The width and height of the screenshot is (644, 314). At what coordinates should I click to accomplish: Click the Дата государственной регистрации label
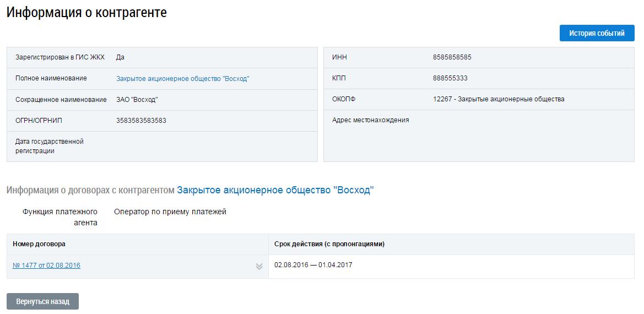pyautogui.click(x=49, y=146)
